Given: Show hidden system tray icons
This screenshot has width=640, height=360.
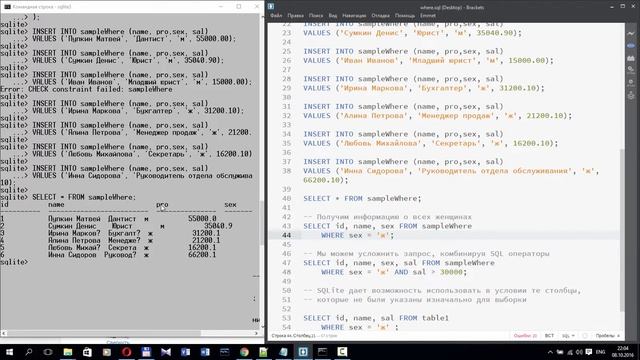Looking at the screenshot, I should [x=550, y=352].
